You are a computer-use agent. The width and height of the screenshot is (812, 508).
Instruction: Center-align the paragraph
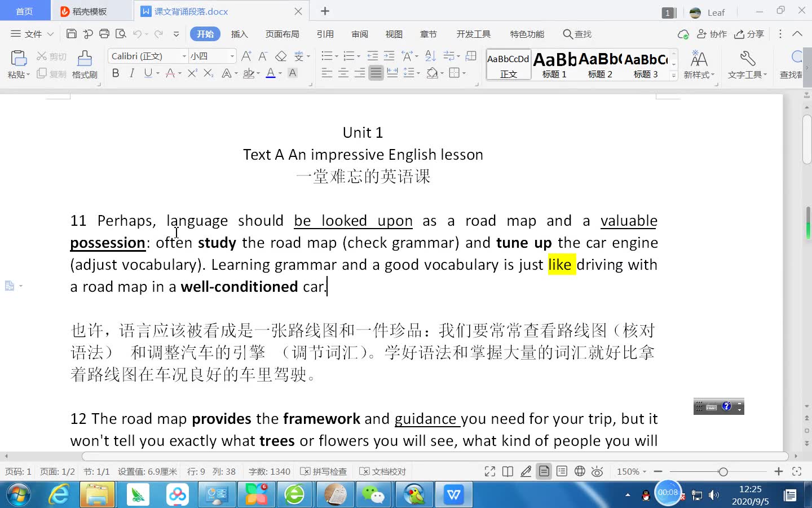343,73
